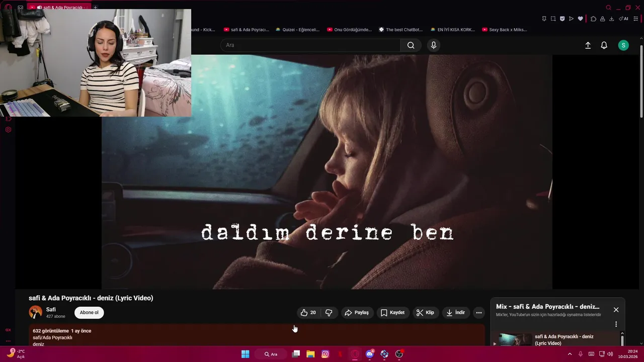The height and width of the screenshot is (362, 644).
Task: Open the GX control sidebar icon
Action: [8, 330]
